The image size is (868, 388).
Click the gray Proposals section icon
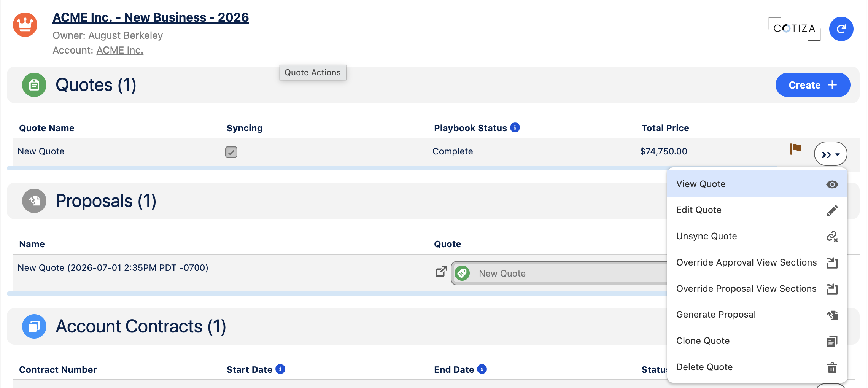click(x=34, y=201)
